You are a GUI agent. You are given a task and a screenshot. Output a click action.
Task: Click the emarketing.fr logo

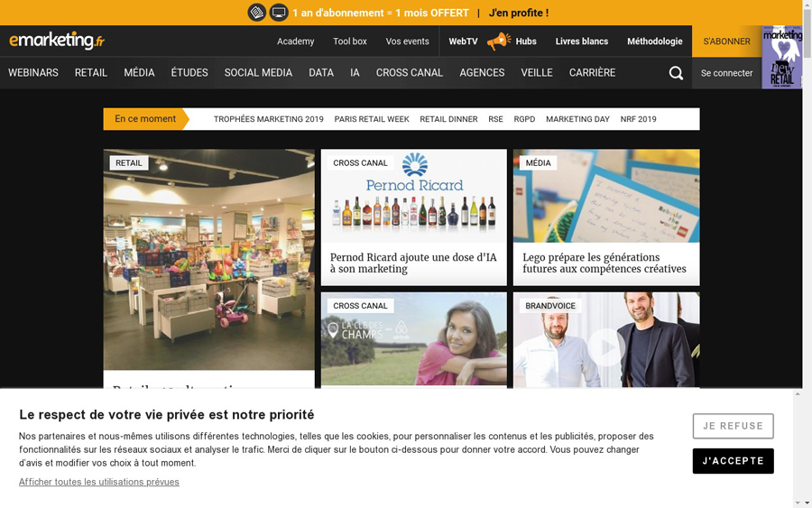point(57,41)
